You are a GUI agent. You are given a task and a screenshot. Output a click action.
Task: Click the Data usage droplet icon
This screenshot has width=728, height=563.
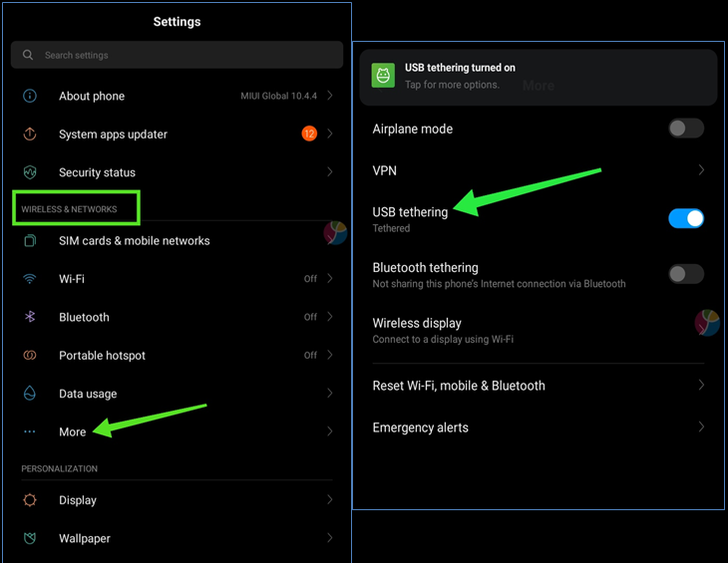30,394
